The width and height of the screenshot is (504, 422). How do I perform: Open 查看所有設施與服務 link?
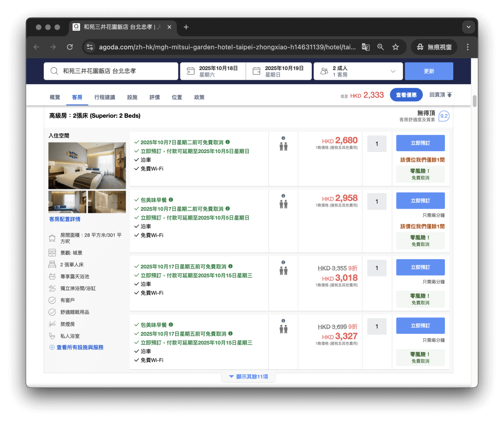coord(79,347)
